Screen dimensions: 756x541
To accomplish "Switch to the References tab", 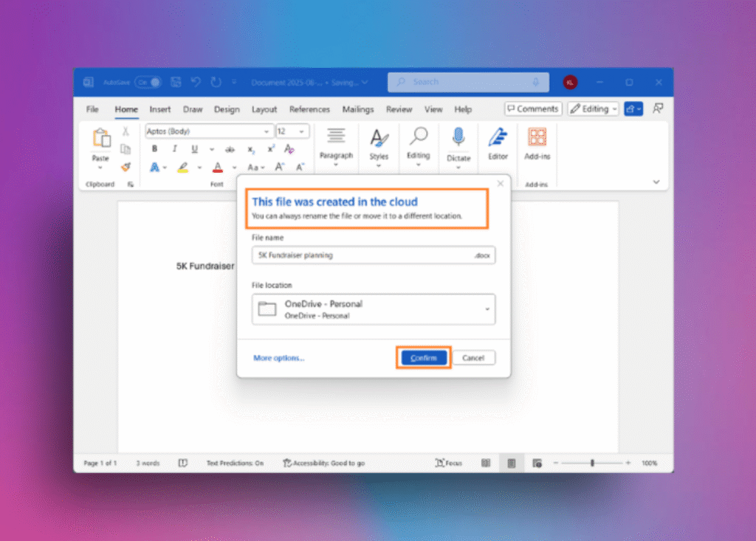I will (x=309, y=109).
